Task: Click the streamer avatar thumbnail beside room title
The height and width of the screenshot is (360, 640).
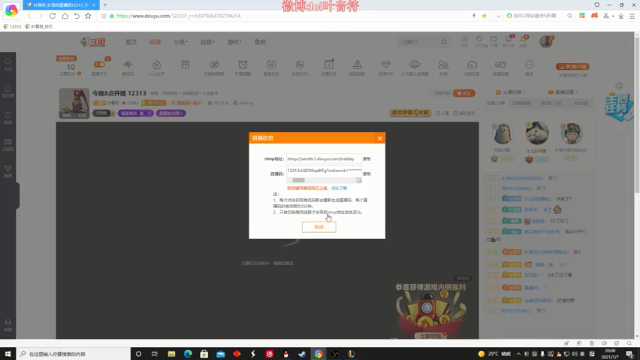Action: pyautogui.click(x=74, y=103)
